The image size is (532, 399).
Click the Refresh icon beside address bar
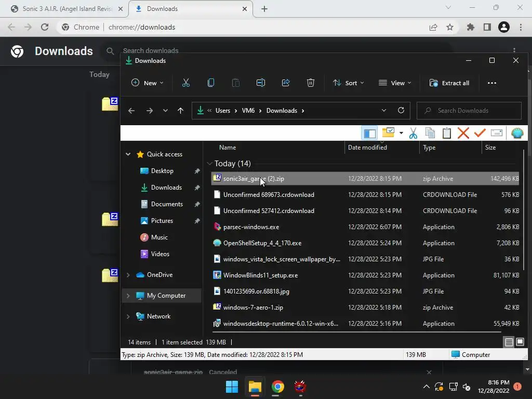pos(401,110)
